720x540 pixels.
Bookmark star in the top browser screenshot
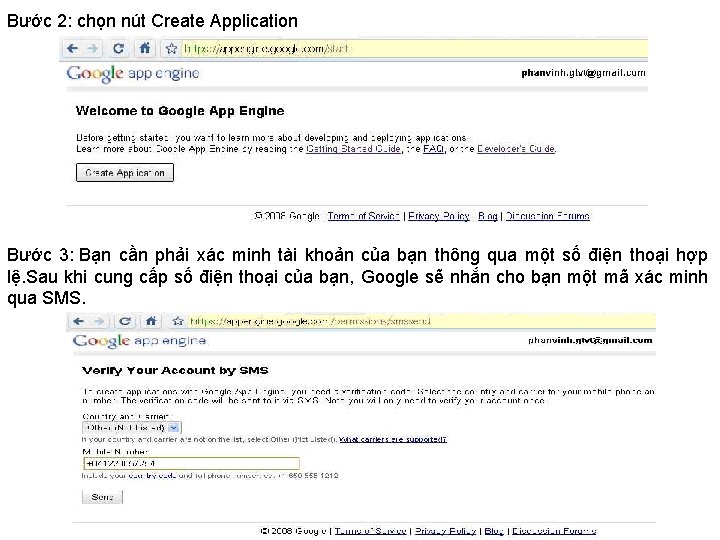coord(172,48)
